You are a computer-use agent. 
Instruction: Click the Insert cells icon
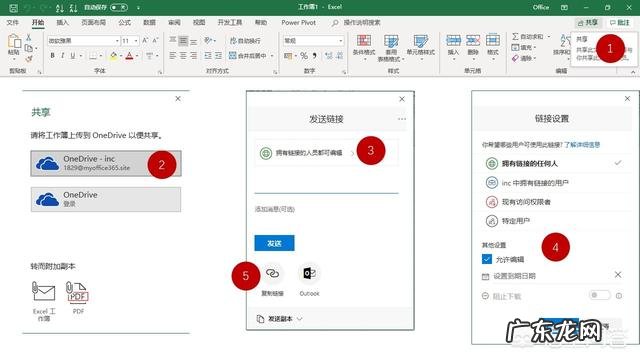(x=453, y=40)
